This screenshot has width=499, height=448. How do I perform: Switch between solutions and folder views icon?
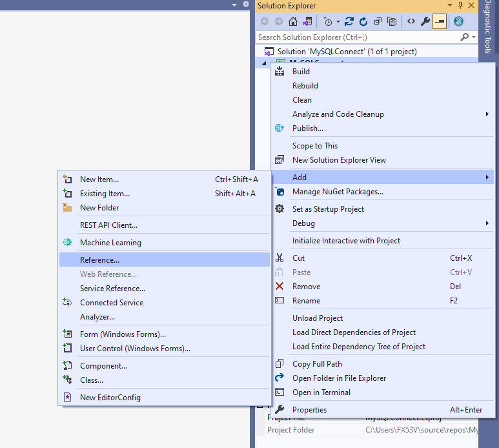coord(307,21)
